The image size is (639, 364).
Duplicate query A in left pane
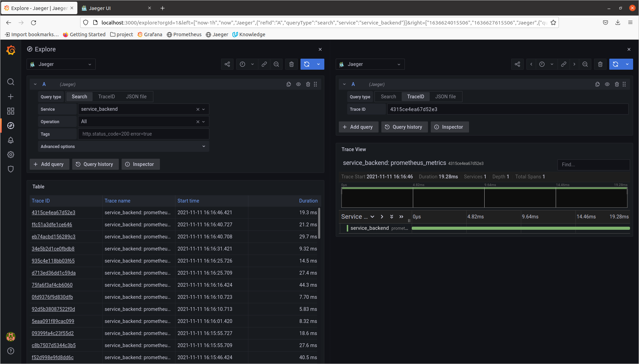[289, 84]
